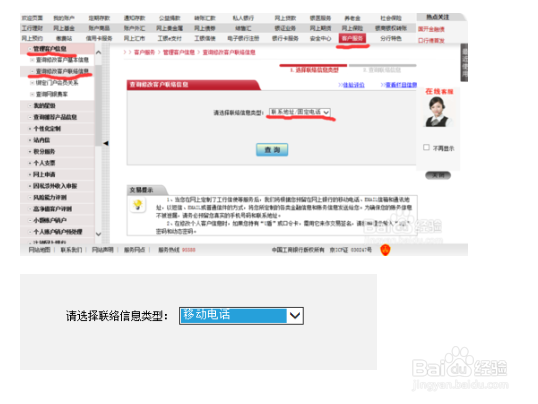Click second blue link above query panel
The width and height of the screenshot is (538, 404).
tap(401, 84)
